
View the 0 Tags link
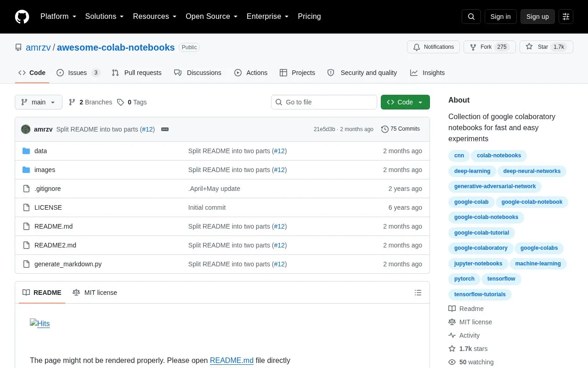(132, 102)
